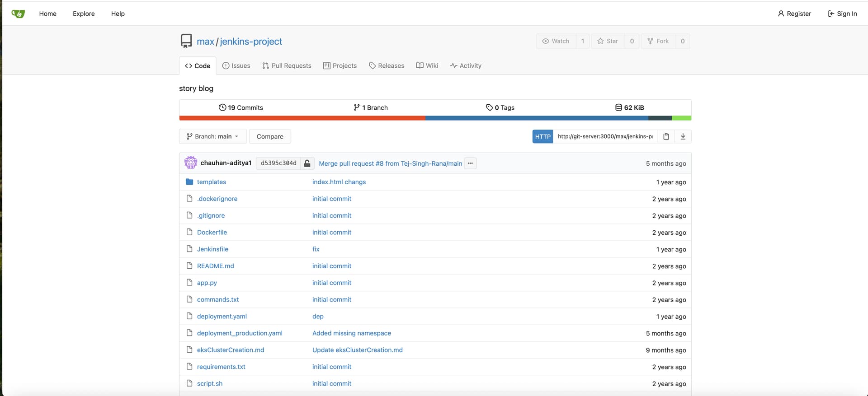Open the Activity tab

pos(466,65)
